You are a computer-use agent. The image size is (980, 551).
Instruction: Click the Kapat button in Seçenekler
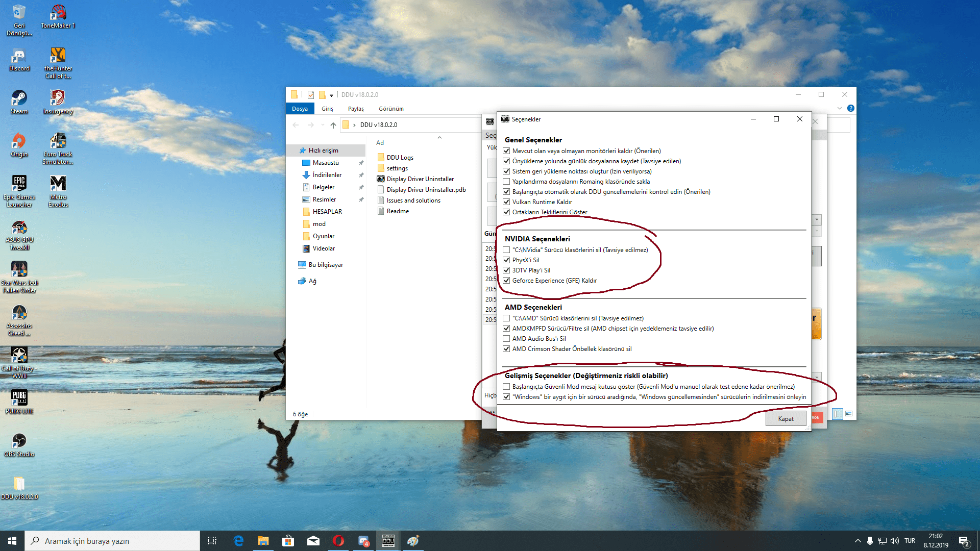786,419
